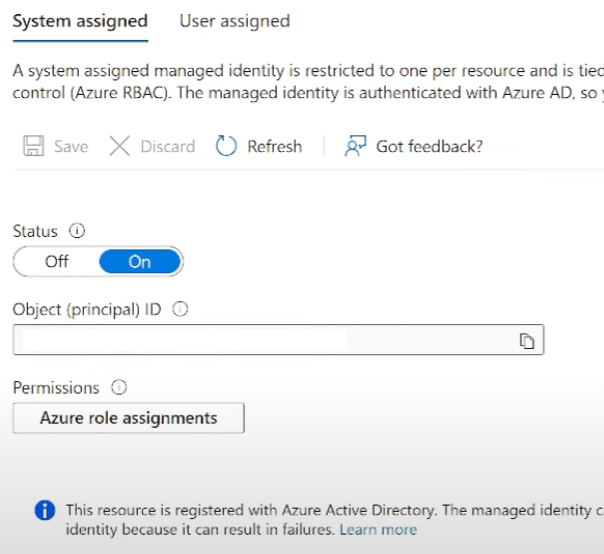
Task: Copy the Object ID to clipboard
Action: pos(527,341)
